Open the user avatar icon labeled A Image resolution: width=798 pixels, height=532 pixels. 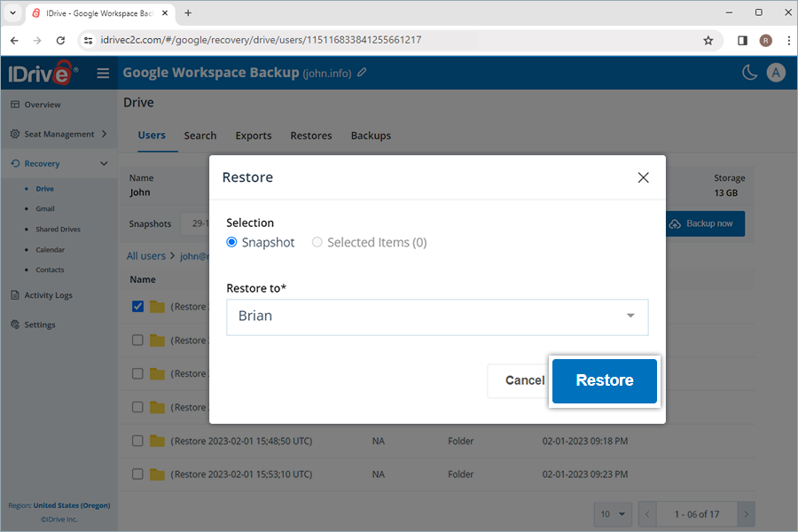pyautogui.click(x=776, y=73)
